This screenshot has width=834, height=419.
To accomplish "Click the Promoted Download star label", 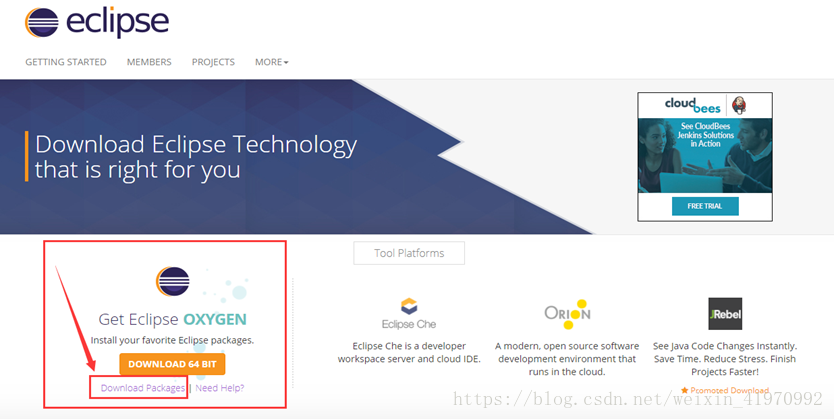I will pyautogui.click(x=725, y=390).
